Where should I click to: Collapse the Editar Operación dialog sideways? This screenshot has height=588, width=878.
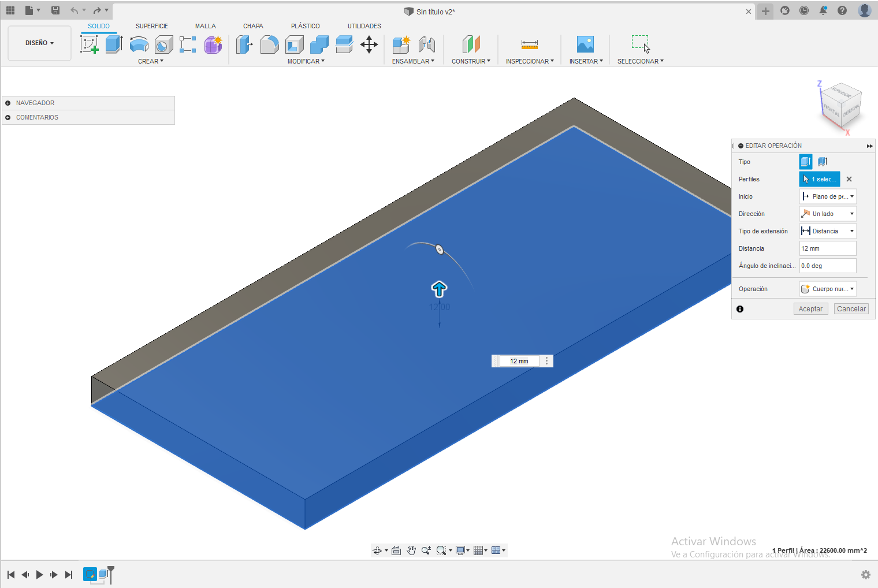tap(869, 146)
